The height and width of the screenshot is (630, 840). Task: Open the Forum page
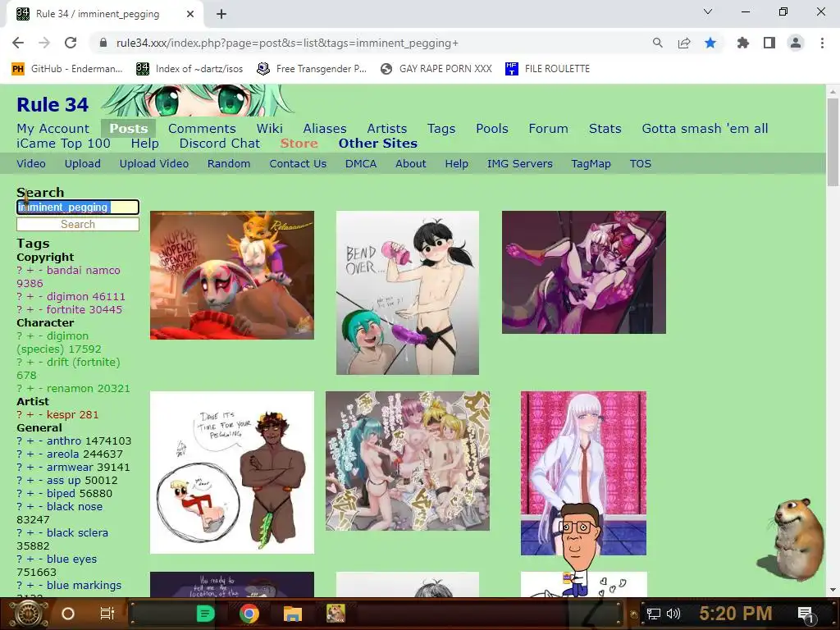tap(548, 129)
